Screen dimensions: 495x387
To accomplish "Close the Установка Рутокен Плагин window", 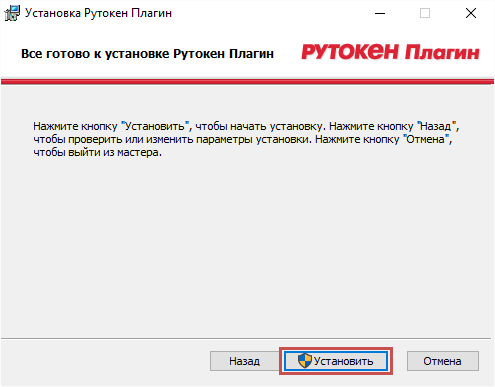I will pyautogui.click(x=471, y=13).
